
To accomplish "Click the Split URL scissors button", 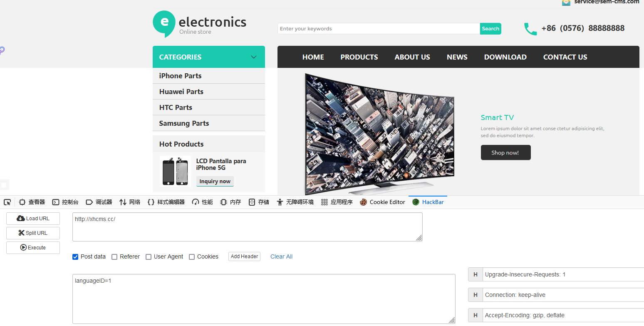I will pyautogui.click(x=33, y=233).
